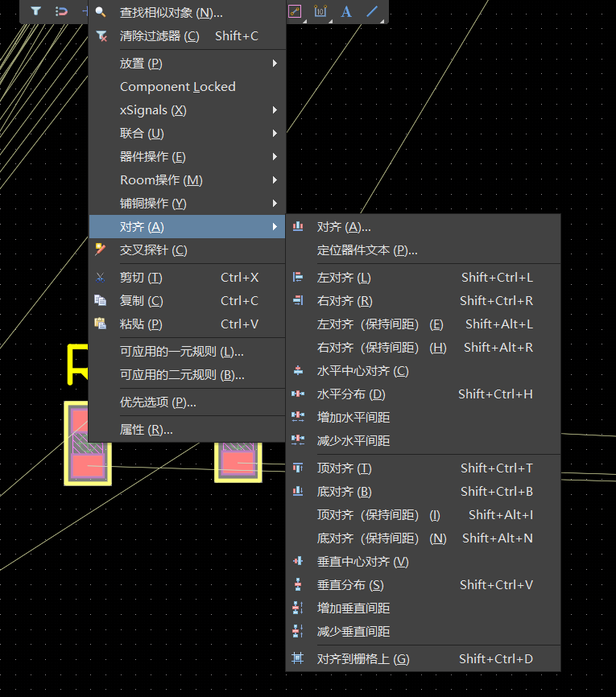Click the top-align icon beside 顶对齐
The width and height of the screenshot is (616, 697).
coord(298,468)
